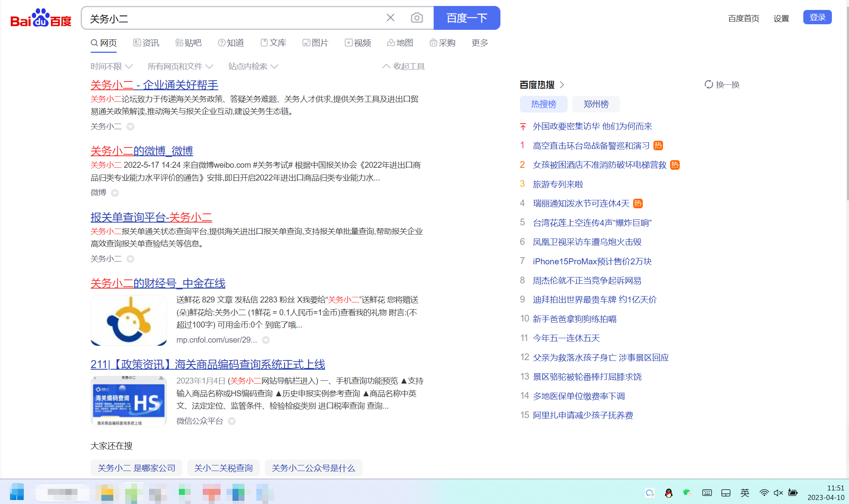Click suggestion 关小二关税查询
849x504 pixels.
pos(223,468)
